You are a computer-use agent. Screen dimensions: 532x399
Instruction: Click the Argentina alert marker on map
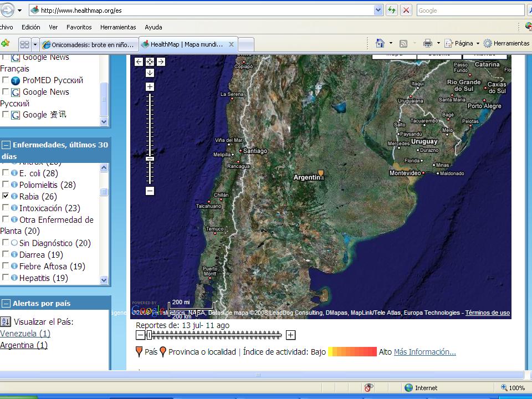tap(320, 173)
